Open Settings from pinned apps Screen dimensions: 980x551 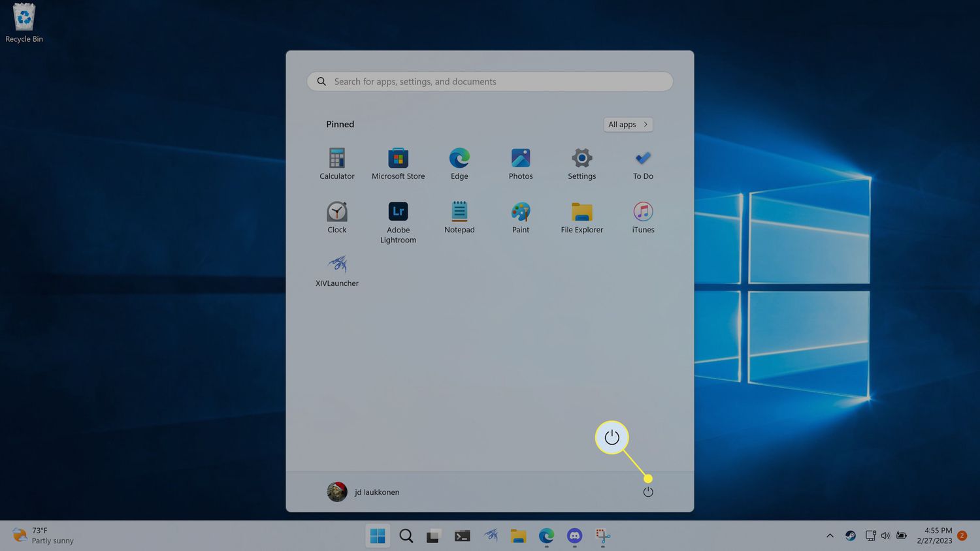coord(581,163)
